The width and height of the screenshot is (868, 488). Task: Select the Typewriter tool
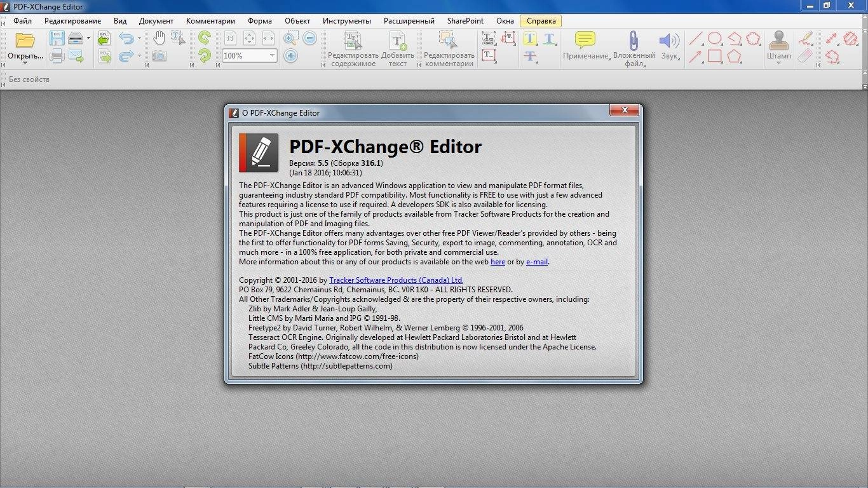[x=489, y=39]
